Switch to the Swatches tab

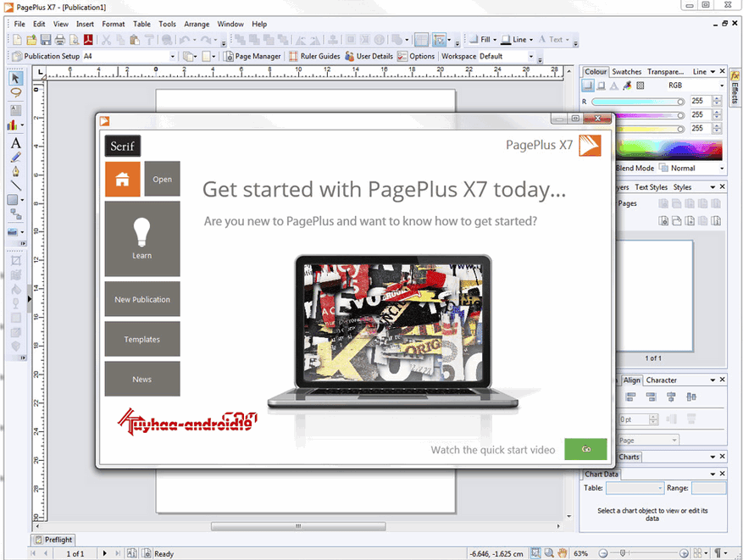coord(626,71)
